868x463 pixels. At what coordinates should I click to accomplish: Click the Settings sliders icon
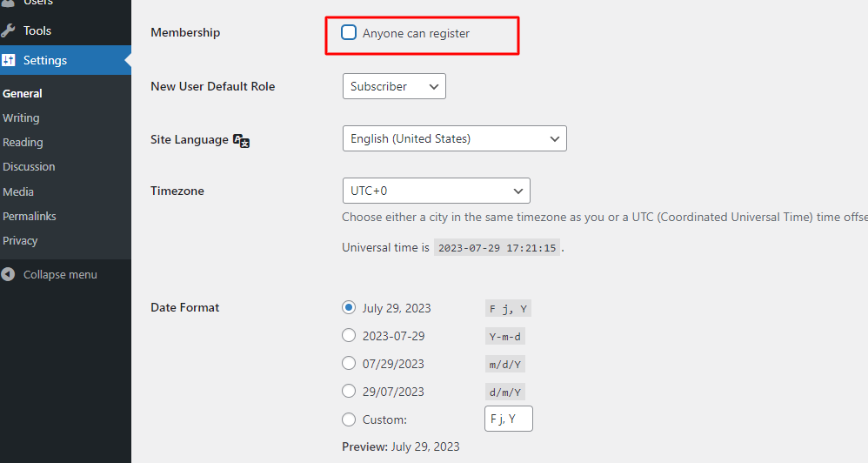(x=8, y=60)
